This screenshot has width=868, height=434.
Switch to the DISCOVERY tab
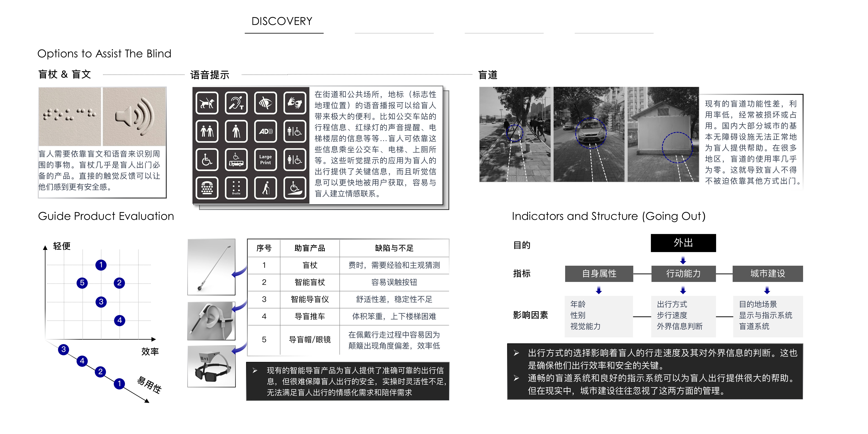point(282,22)
